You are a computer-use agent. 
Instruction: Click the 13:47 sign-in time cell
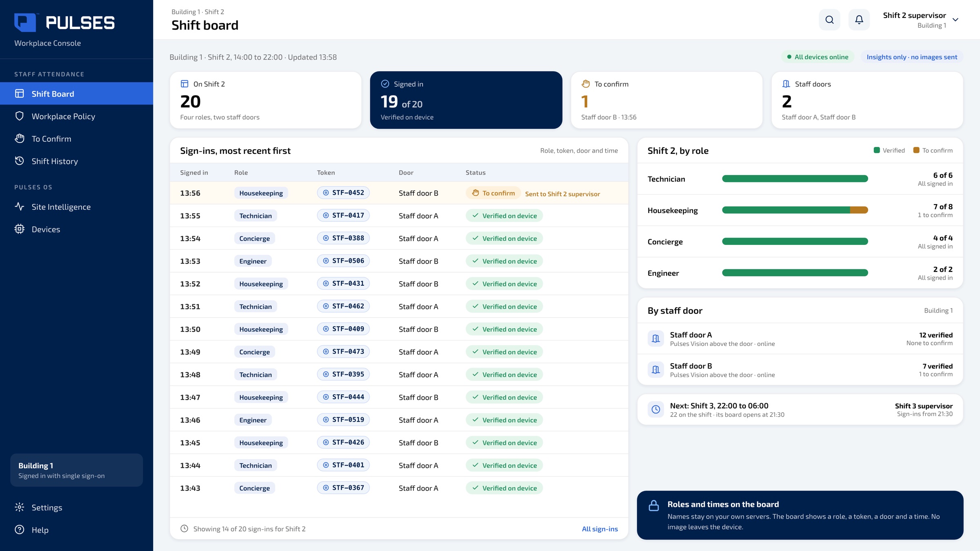coord(190,397)
